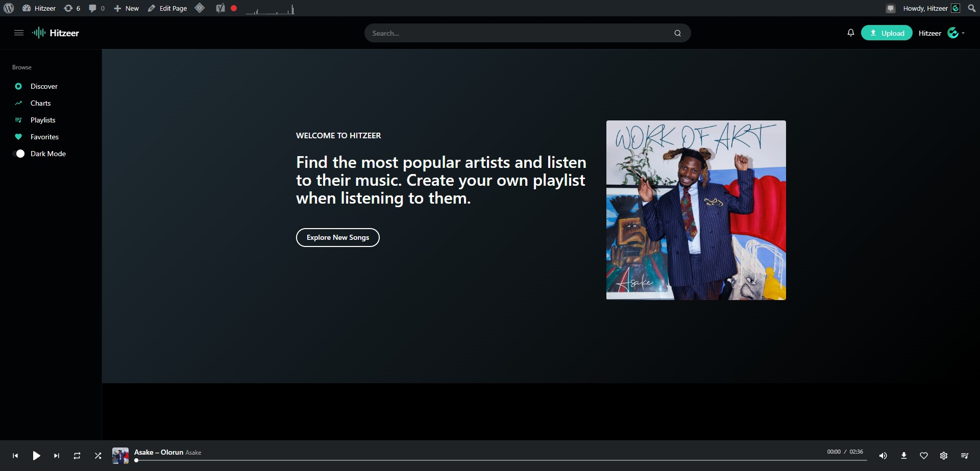Click the Hitzeer brand name link
Image resolution: width=980 pixels, height=471 pixels.
click(64, 33)
